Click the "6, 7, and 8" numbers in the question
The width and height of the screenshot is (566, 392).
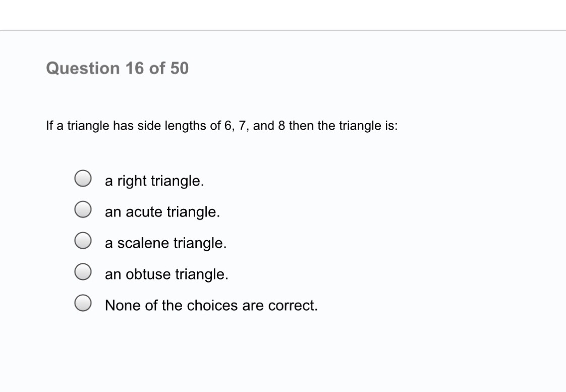point(255,126)
